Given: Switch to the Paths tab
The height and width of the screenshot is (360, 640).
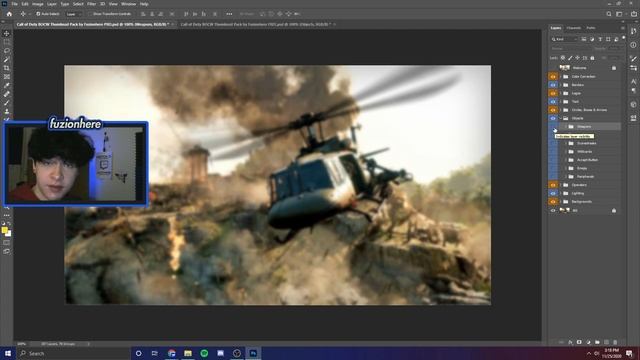Looking at the screenshot, I should pos(591,28).
